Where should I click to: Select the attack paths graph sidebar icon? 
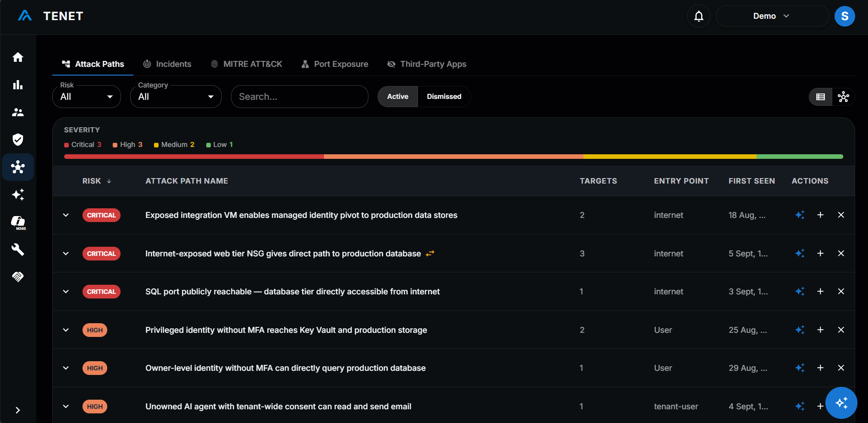[18, 167]
